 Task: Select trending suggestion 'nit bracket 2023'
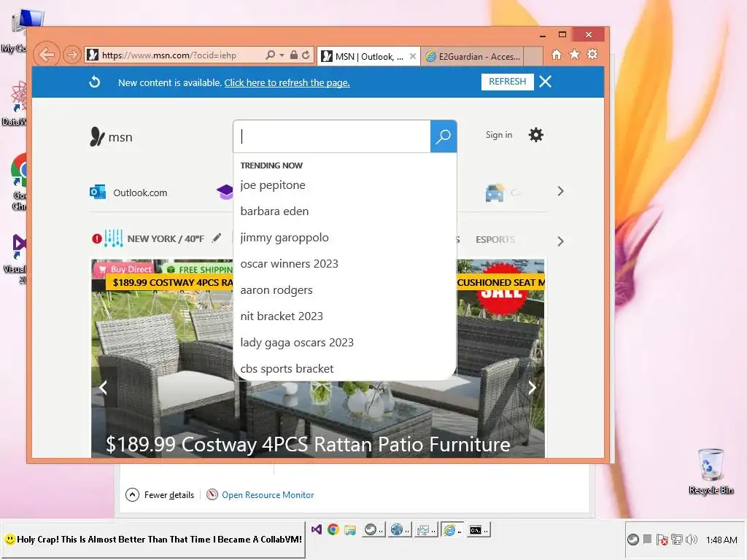coord(282,316)
